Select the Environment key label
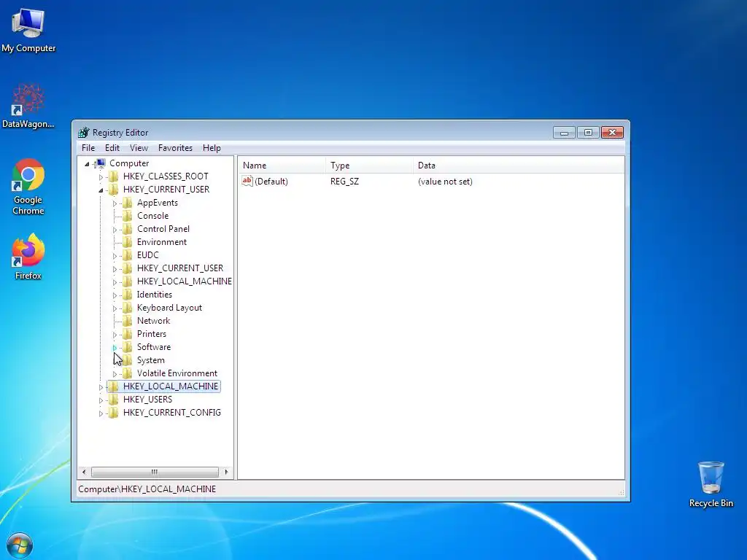Image resolution: width=747 pixels, height=560 pixels. click(162, 242)
